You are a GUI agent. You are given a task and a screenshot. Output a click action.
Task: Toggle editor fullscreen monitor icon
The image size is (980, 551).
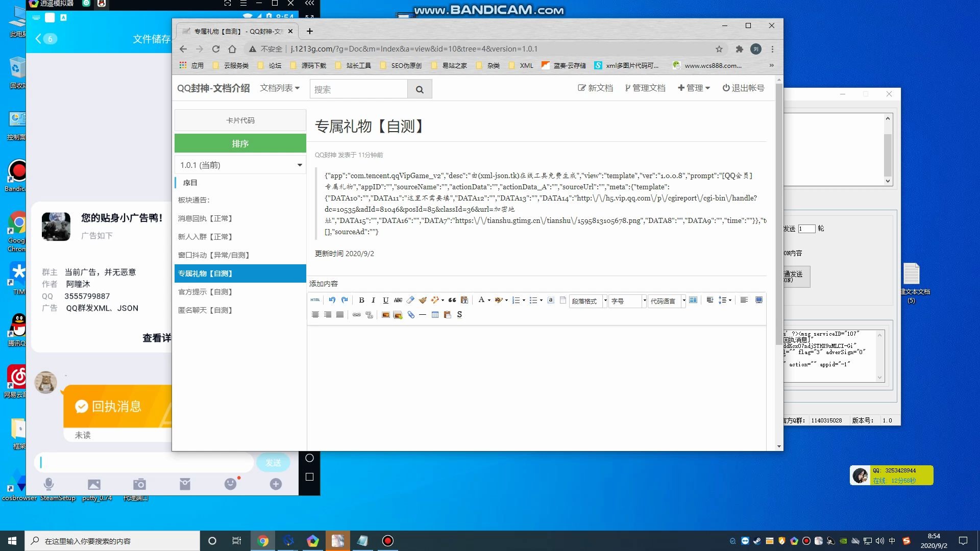(x=759, y=300)
